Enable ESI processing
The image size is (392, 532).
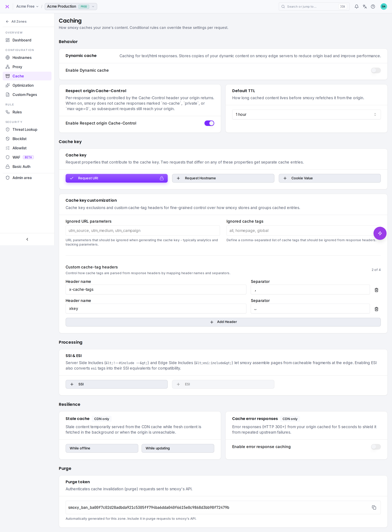click(x=223, y=384)
